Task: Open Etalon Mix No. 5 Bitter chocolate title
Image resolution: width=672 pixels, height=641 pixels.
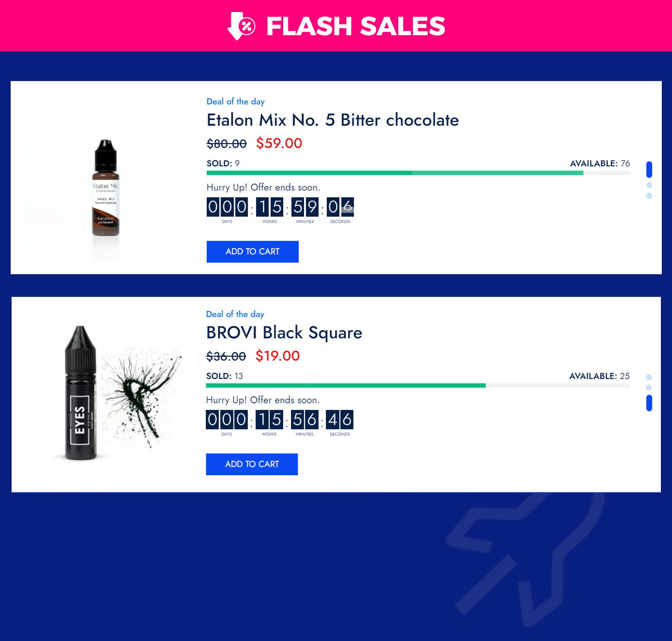Action: pyautogui.click(x=333, y=120)
